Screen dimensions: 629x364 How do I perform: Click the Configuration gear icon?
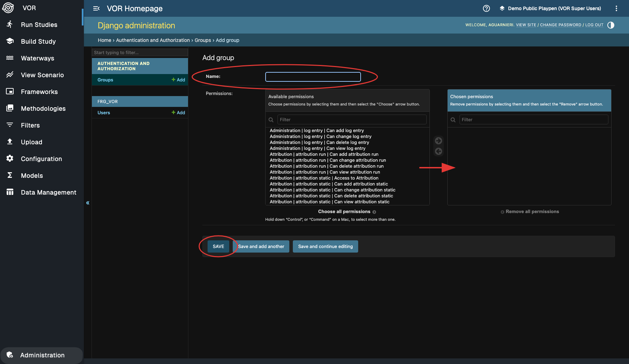point(10,159)
